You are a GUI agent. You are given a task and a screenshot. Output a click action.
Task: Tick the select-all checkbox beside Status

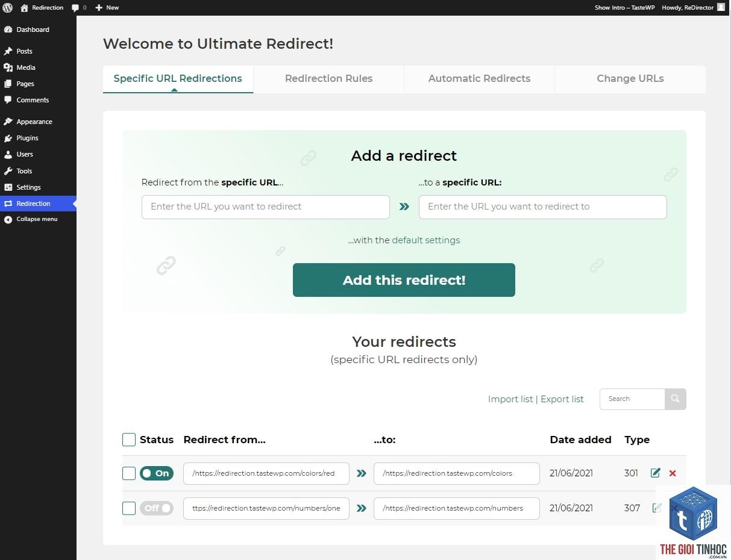pyautogui.click(x=129, y=440)
